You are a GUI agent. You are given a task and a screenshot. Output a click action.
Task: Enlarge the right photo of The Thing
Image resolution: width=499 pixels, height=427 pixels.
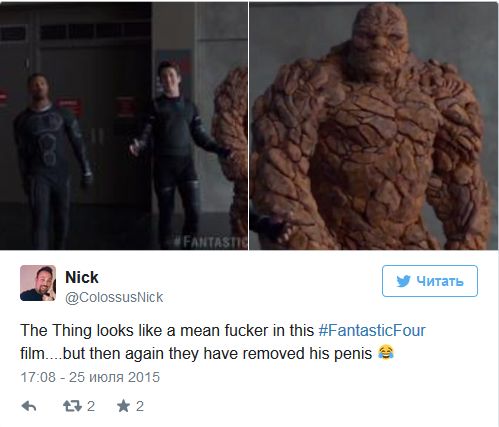[374, 126]
